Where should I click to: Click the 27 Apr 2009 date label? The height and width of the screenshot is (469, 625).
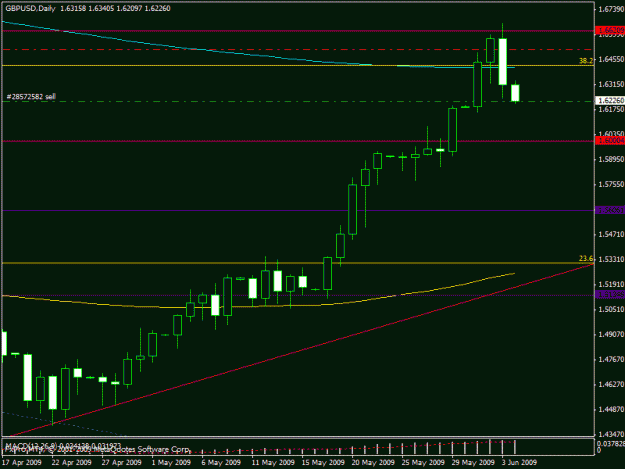[x=122, y=463]
